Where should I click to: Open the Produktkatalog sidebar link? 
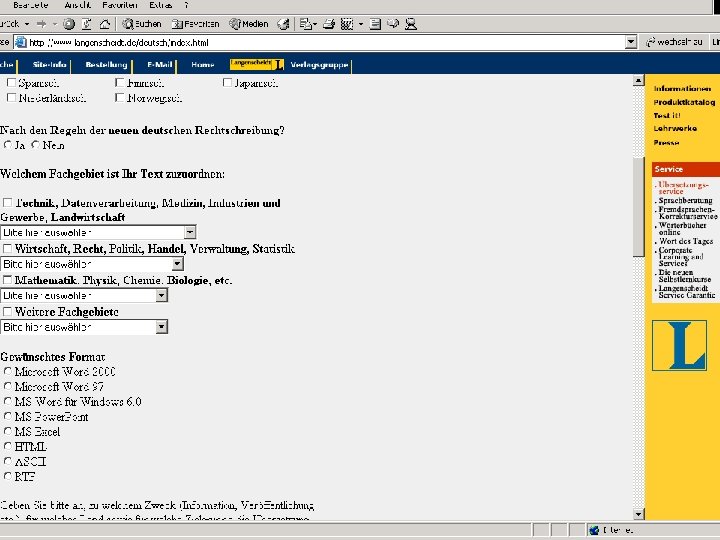pyautogui.click(x=684, y=102)
